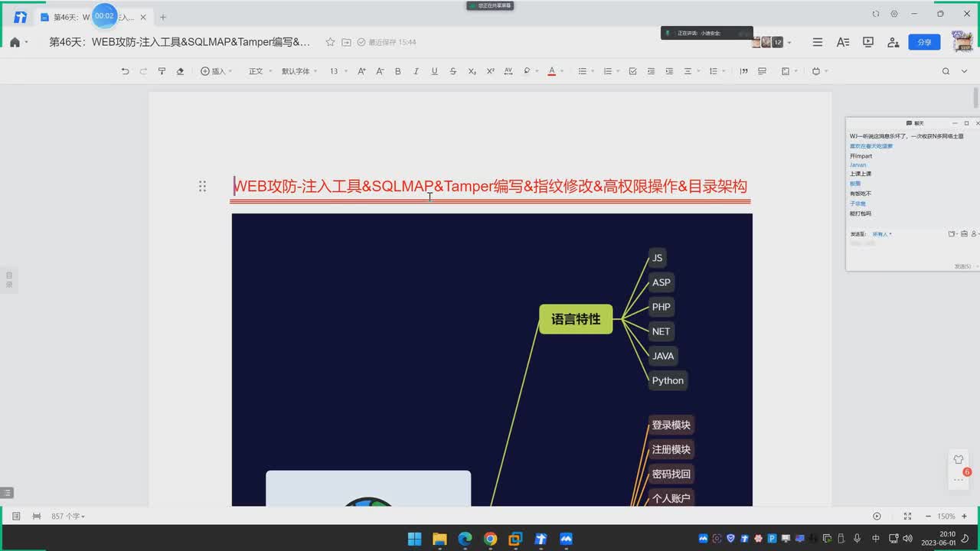Open the search icon in the toolbar
980x551 pixels.
(x=946, y=71)
